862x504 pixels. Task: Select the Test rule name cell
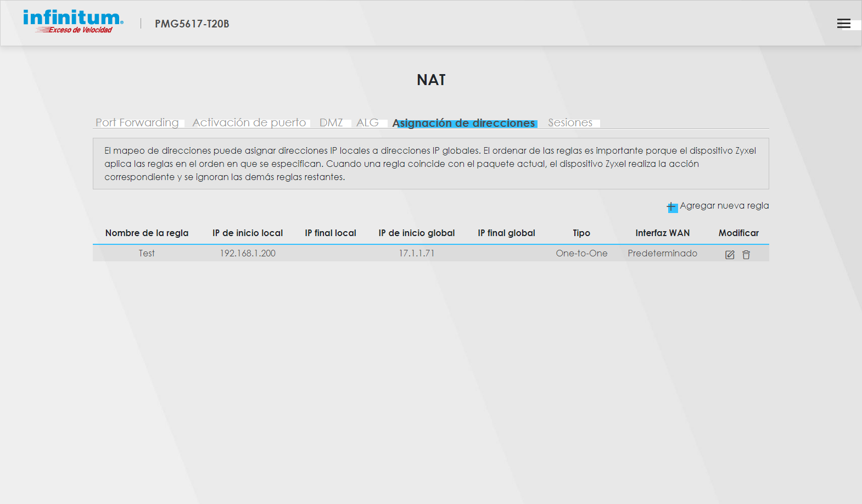(x=147, y=253)
